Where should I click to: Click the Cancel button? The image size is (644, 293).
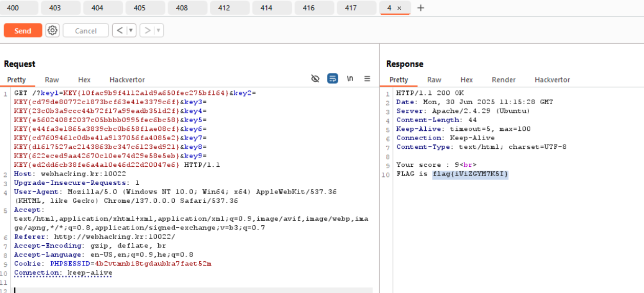coord(86,31)
